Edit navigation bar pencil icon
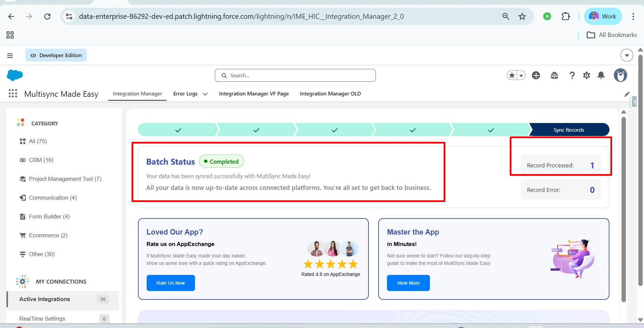The image size is (644, 328). 627,94
